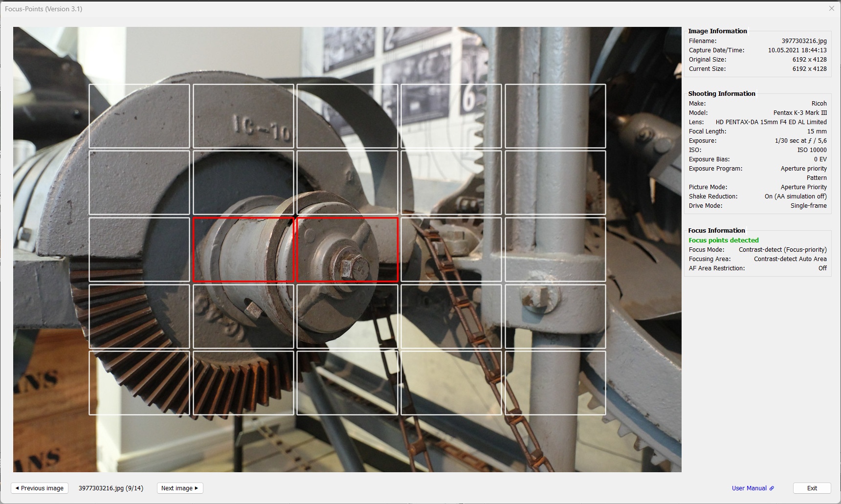Click the Focus Information heading
841x504 pixels.
click(716, 230)
